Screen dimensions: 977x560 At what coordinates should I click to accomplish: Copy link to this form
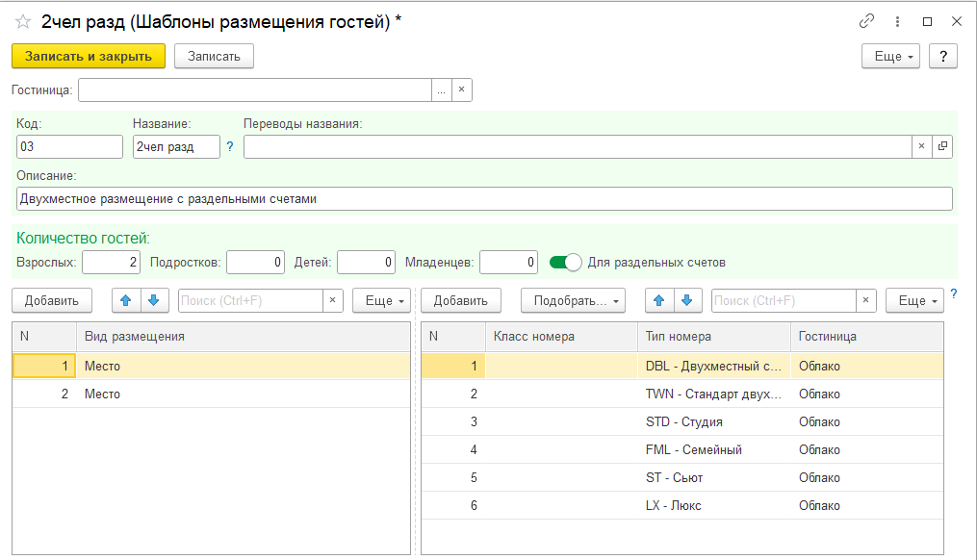point(866,21)
